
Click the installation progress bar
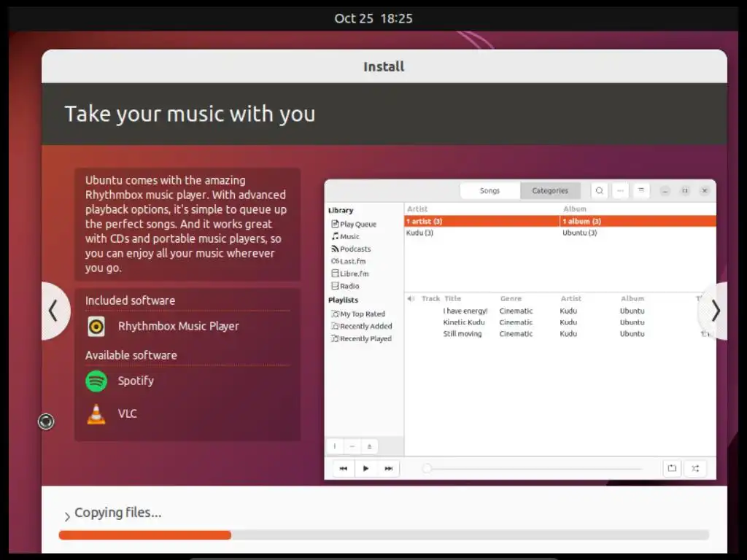pos(384,534)
